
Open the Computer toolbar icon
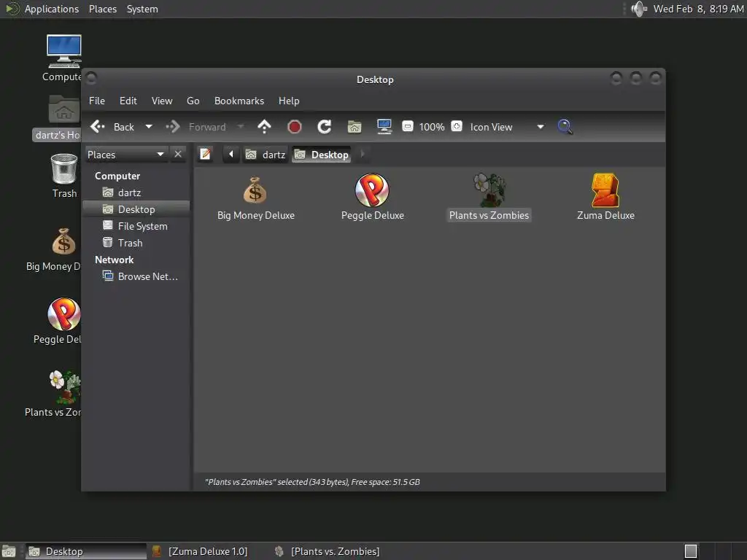[x=384, y=127]
